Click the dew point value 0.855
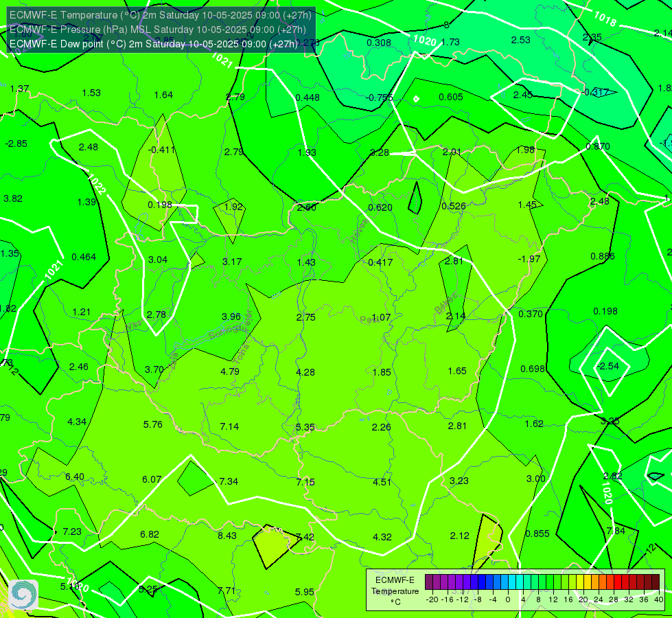 [x=537, y=534]
